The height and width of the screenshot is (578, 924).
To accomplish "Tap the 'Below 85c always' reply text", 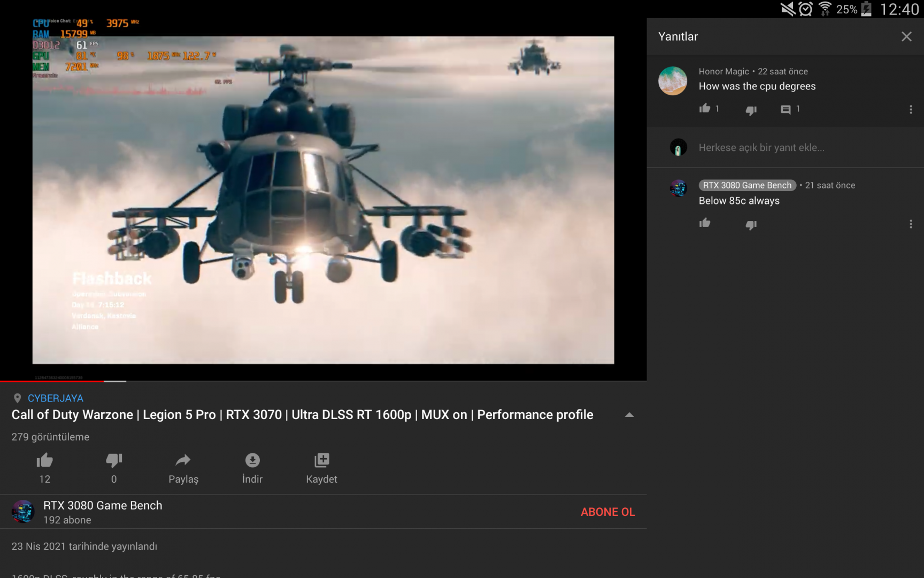I will pyautogui.click(x=739, y=201).
